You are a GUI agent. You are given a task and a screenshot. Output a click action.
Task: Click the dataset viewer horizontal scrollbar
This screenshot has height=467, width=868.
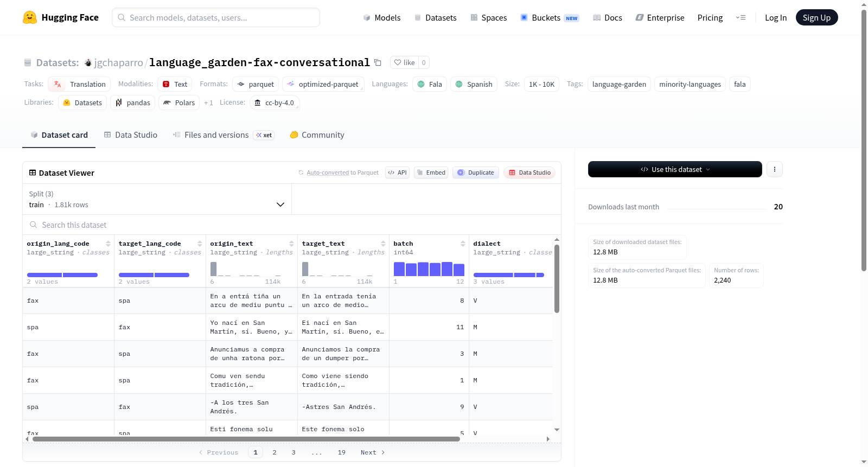[246, 439]
